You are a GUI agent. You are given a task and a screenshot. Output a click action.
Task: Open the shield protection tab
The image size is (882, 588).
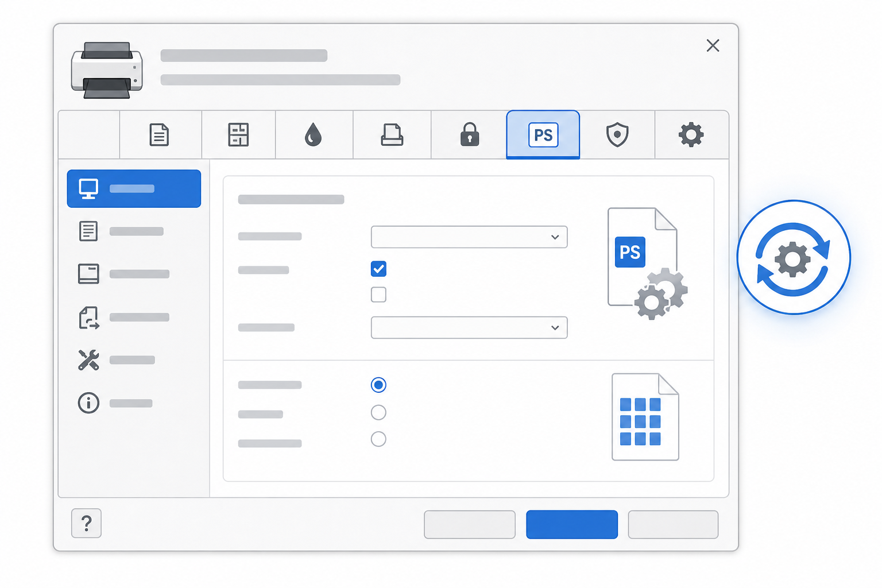(x=617, y=135)
